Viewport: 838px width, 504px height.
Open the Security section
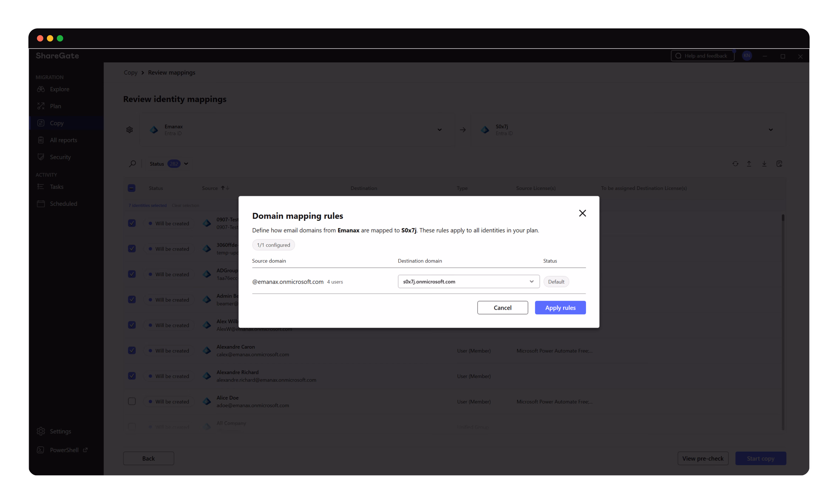click(60, 157)
